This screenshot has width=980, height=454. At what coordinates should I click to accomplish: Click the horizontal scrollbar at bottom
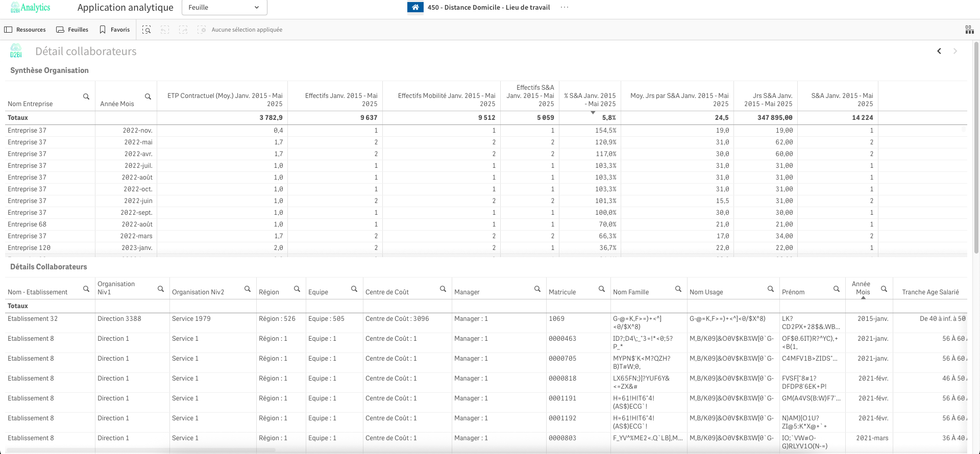click(x=140, y=450)
